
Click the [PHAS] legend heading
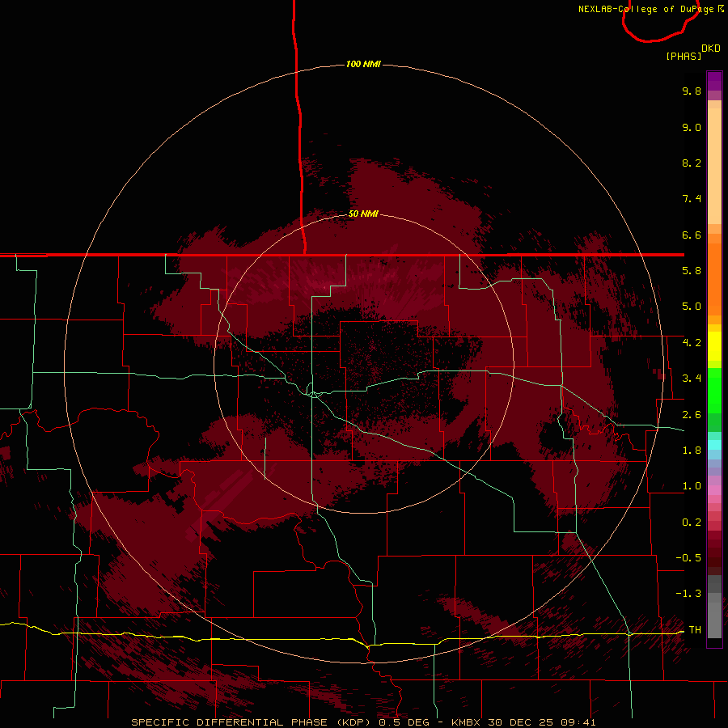click(x=684, y=56)
